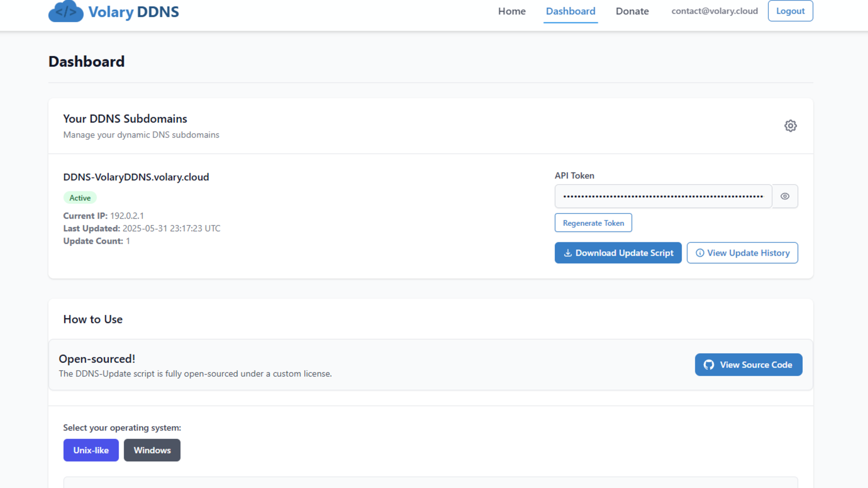Select the Windows operating system
This screenshot has width=868, height=488.
tap(152, 450)
